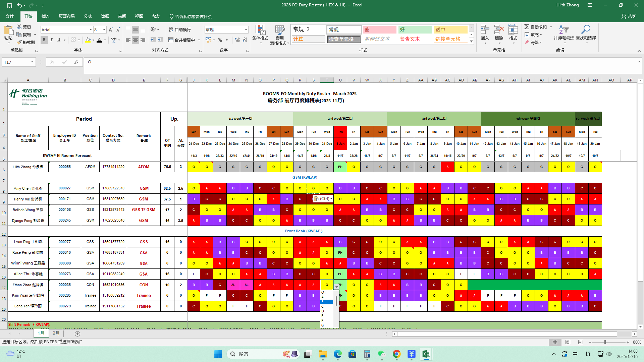The height and width of the screenshot is (362, 644).
Task: Click the Share button at top right
Action: point(629,16)
